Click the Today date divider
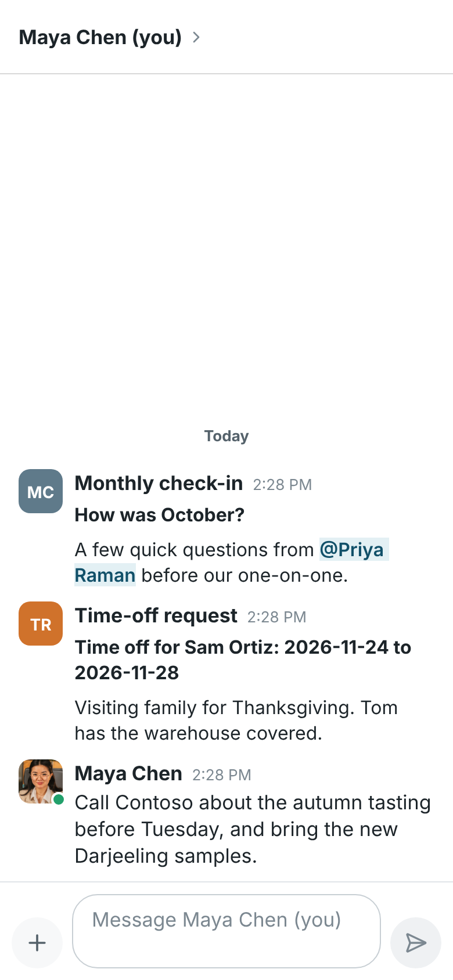The image size is (453, 980). click(227, 436)
